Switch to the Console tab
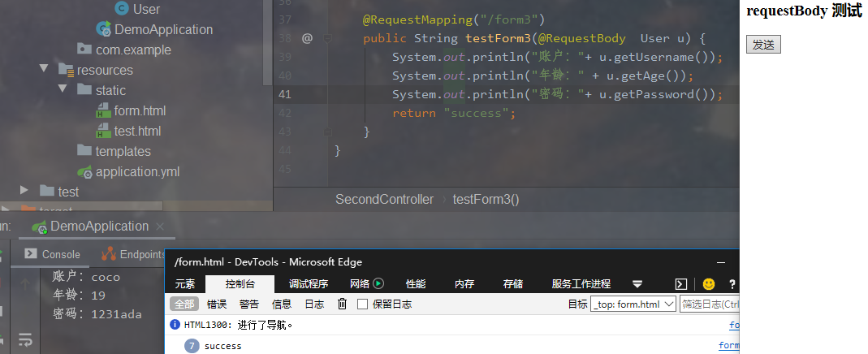Image resolution: width=868 pixels, height=354 pixels. pyautogui.click(x=53, y=254)
